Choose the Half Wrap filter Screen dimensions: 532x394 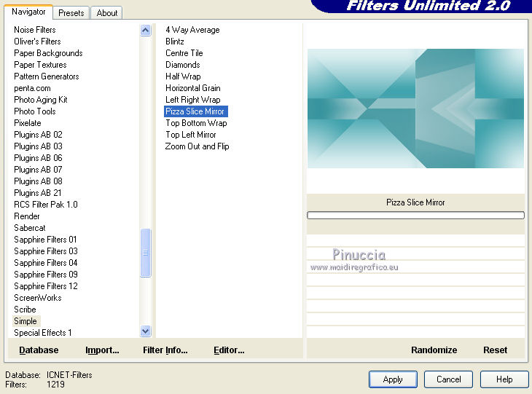183,76
